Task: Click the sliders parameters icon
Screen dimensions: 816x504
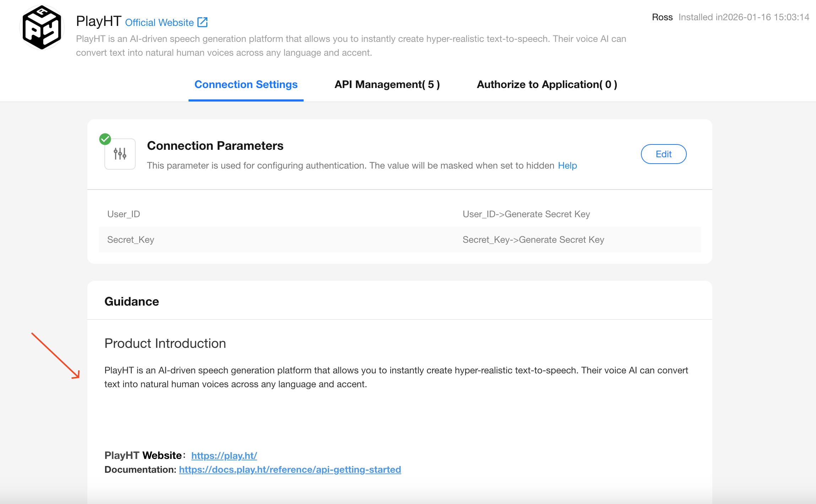Action: [x=120, y=154]
